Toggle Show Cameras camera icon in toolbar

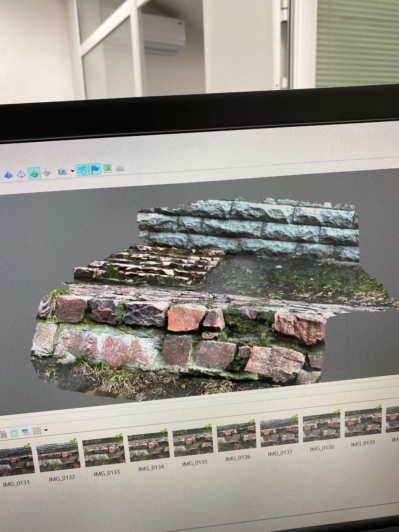(x=62, y=171)
